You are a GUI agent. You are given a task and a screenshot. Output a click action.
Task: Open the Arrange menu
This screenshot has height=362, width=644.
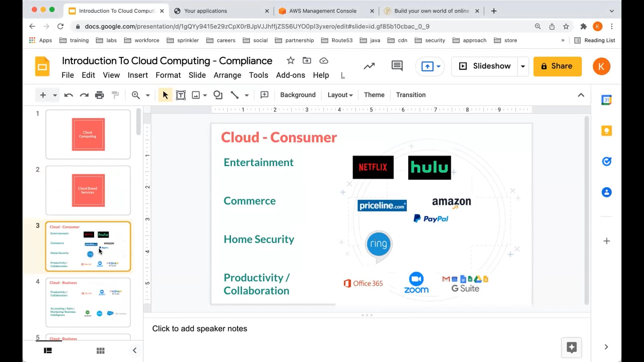coord(227,75)
